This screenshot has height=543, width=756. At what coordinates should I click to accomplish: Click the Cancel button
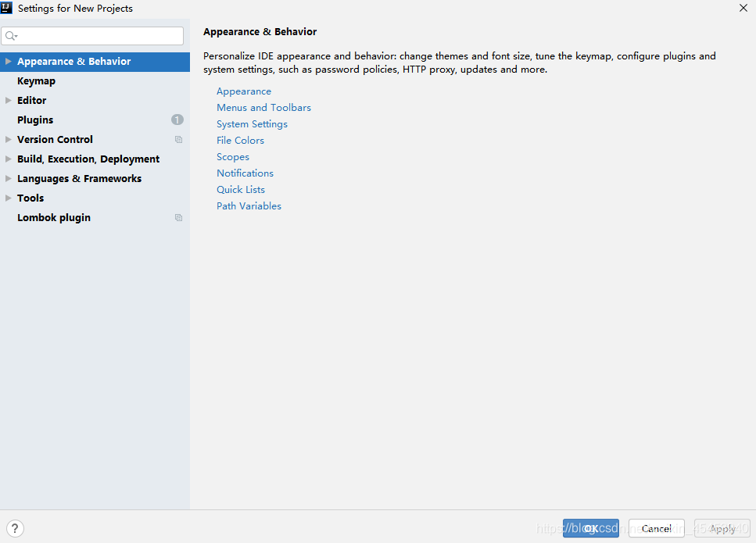pyautogui.click(x=656, y=528)
